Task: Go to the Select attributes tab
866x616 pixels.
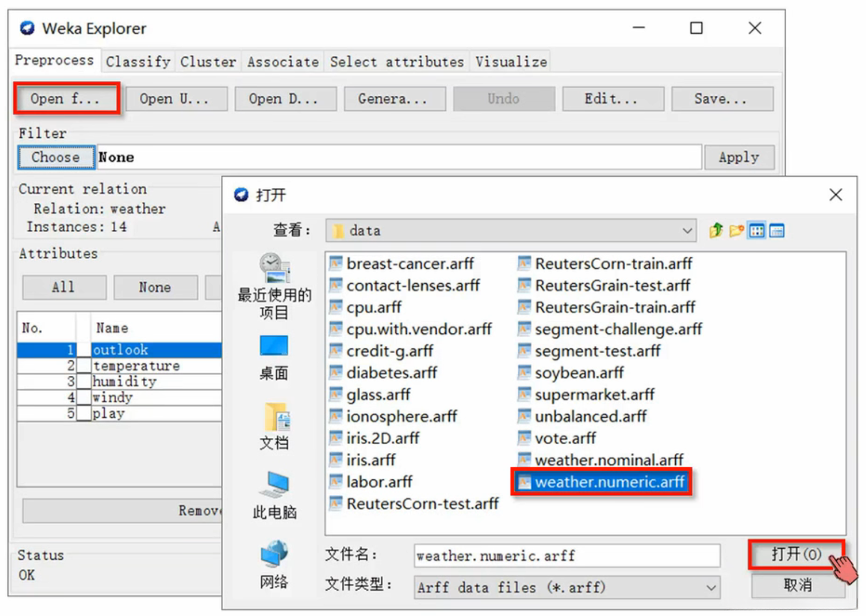Action: point(397,62)
